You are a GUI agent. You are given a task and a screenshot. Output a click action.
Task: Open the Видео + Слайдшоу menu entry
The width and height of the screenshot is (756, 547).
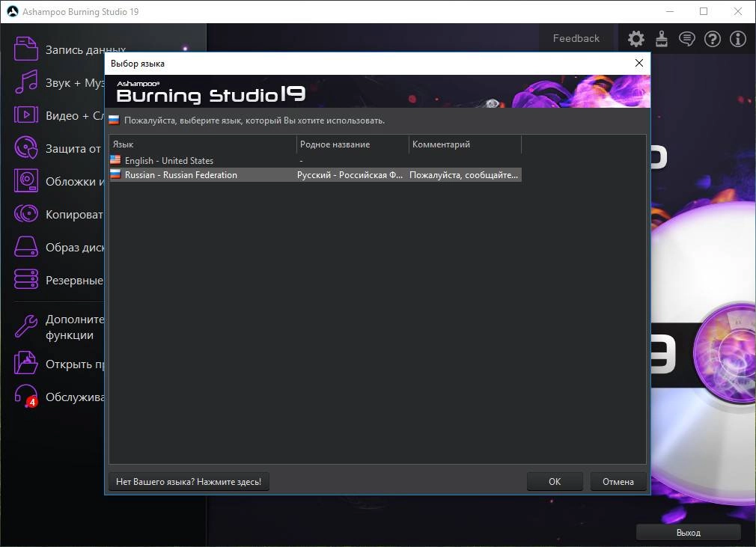(x=75, y=116)
